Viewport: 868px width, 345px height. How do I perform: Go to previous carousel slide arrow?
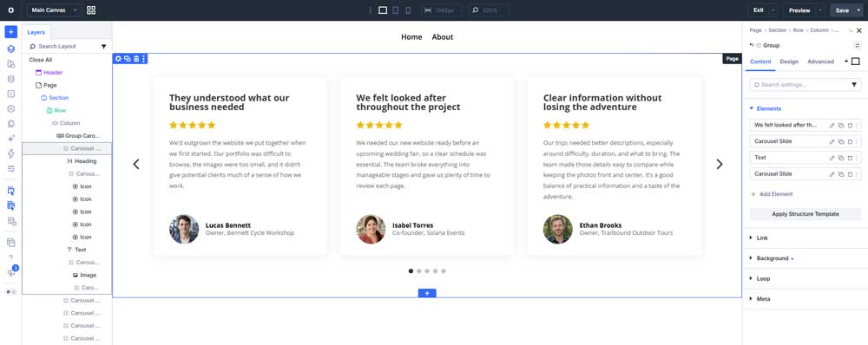(136, 164)
